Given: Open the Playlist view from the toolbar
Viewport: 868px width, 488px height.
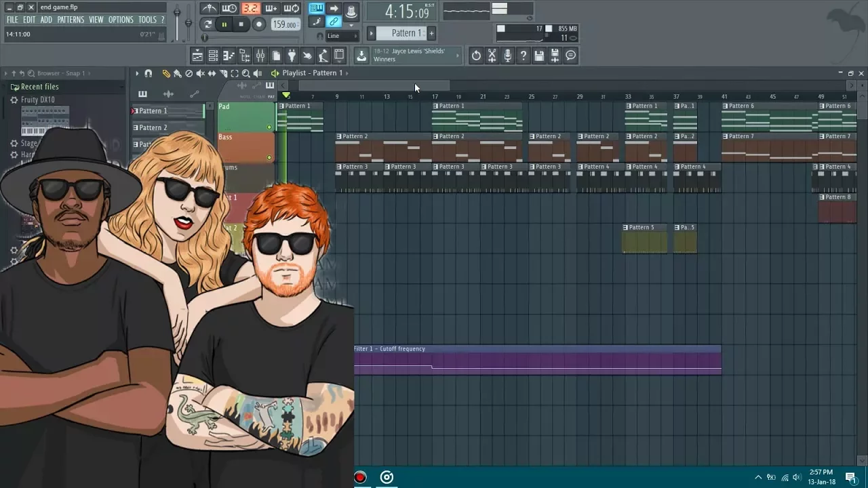Looking at the screenshot, I should (x=197, y=56).
